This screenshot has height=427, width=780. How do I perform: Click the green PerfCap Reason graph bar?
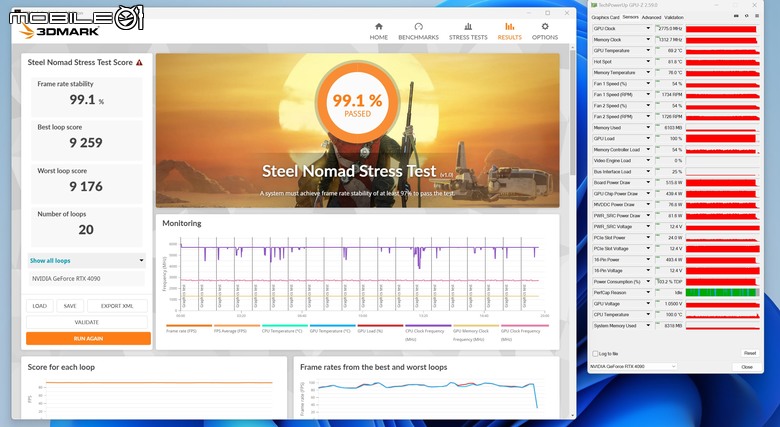(722, 293)
